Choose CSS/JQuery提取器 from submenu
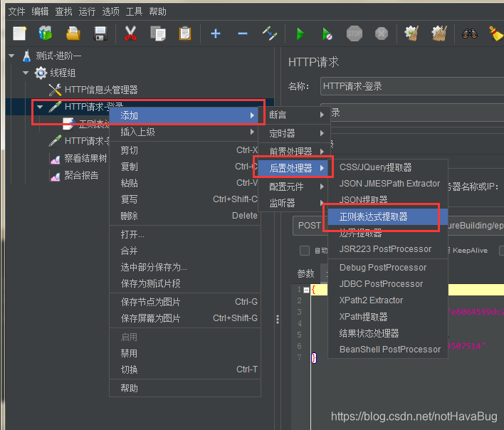 [388, 167]
